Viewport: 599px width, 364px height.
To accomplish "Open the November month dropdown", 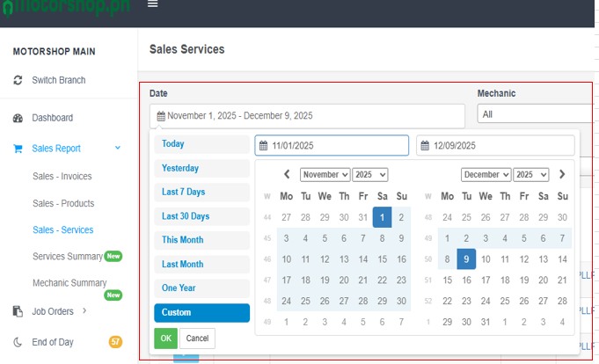I will pyautogui.click(x=325, y=175).
